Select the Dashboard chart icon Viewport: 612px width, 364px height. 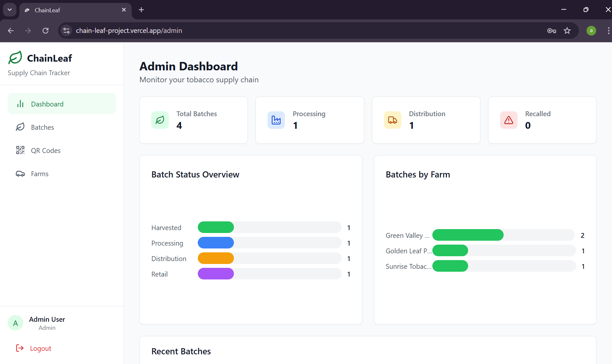click(x=20, y=104)
